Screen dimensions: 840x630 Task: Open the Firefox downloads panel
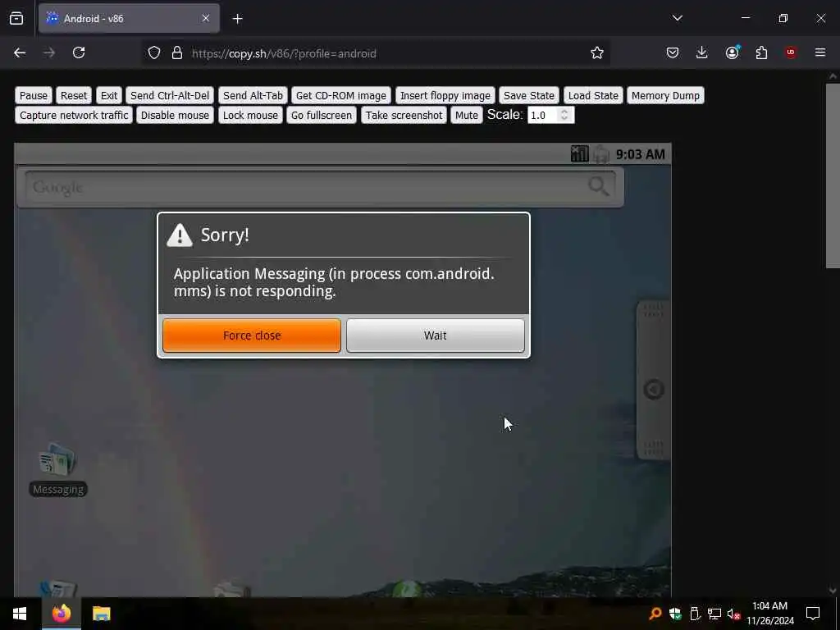[x=702, y=52]
